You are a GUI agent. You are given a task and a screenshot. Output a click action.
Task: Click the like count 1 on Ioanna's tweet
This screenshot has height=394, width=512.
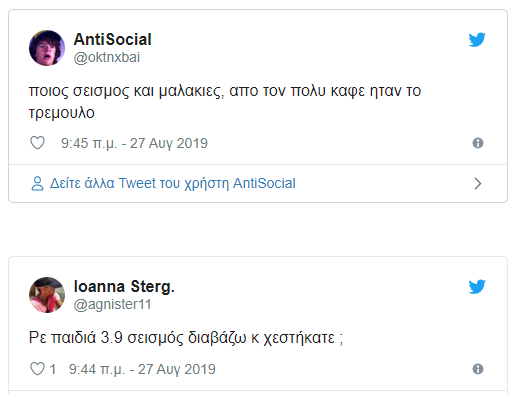pos(53,369)
